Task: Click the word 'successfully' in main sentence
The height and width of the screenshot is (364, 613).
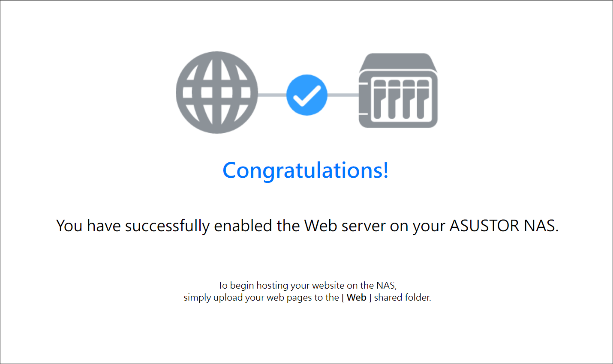Action: 167,226
